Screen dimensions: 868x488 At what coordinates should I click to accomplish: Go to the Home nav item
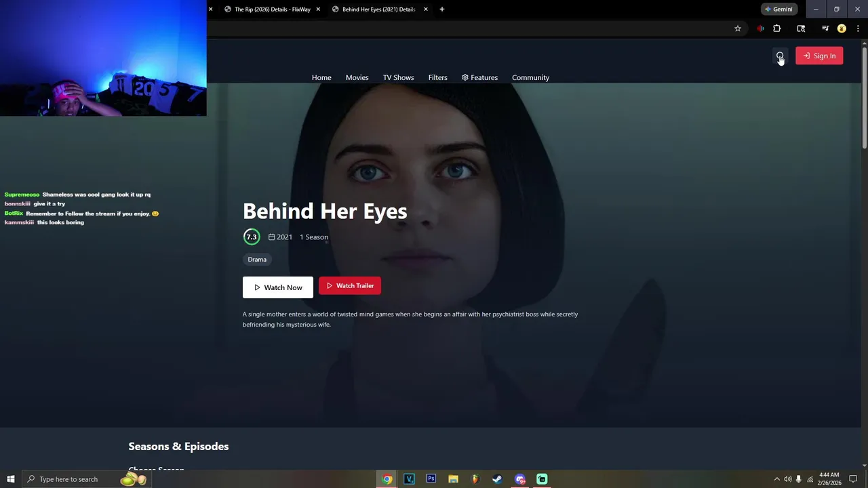321,77
